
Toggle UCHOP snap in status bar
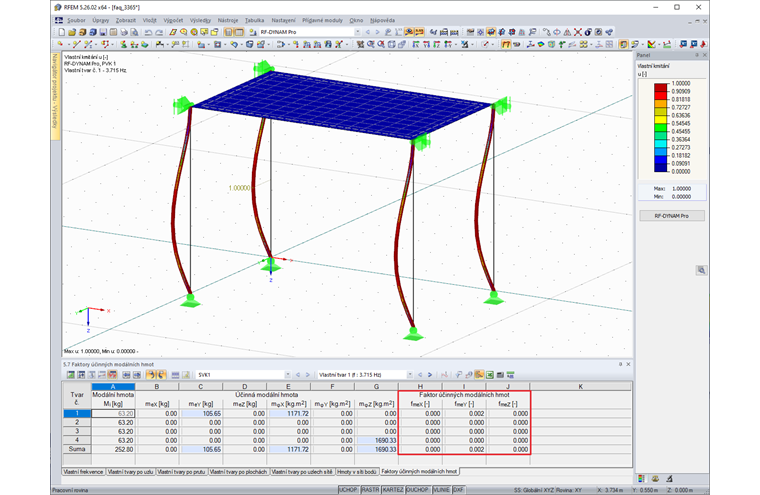point(348,490)
